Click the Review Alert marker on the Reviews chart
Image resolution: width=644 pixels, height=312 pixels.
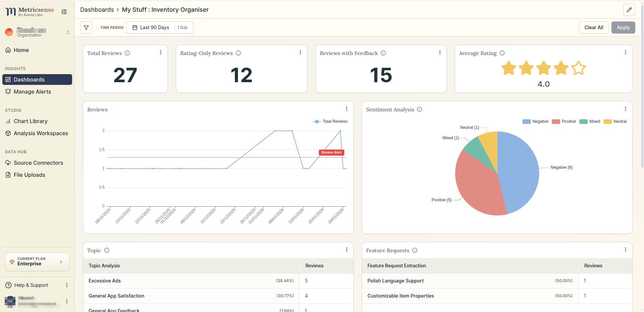331,152
